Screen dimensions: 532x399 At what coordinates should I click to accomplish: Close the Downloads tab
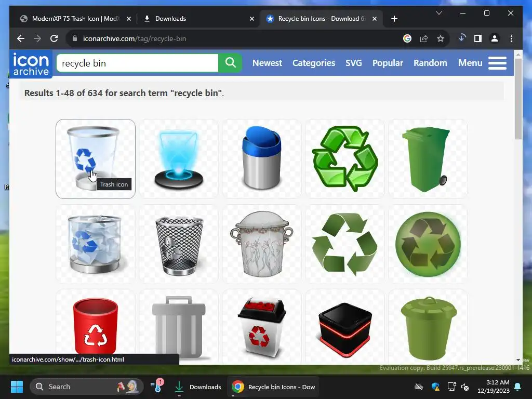point(252,19)
